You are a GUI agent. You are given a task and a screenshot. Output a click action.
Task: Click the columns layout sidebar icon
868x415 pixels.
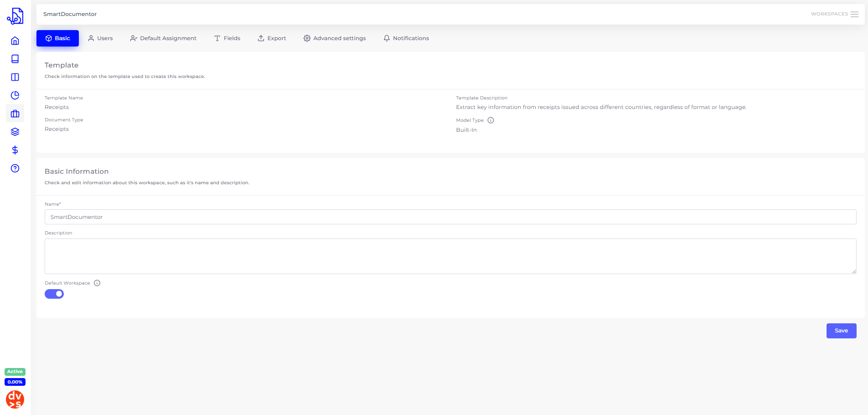click(x=15, y=77)
